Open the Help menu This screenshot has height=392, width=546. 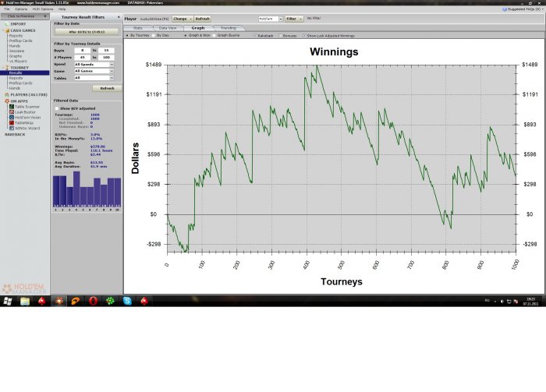coord(62,9)
